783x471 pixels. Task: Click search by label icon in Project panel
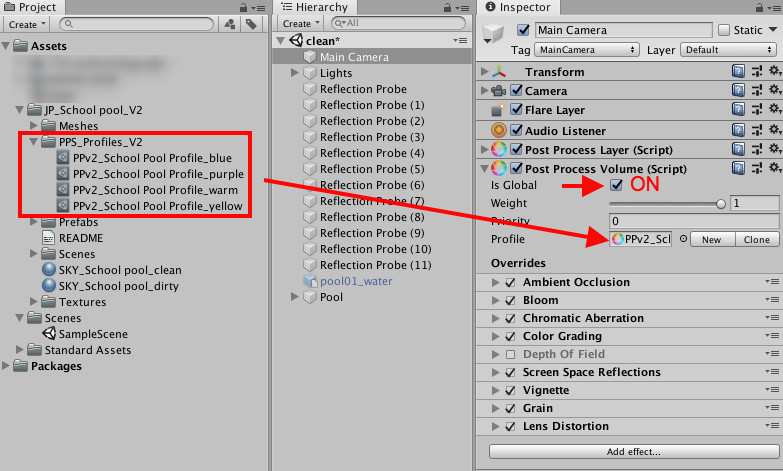[x=251, y=24]
